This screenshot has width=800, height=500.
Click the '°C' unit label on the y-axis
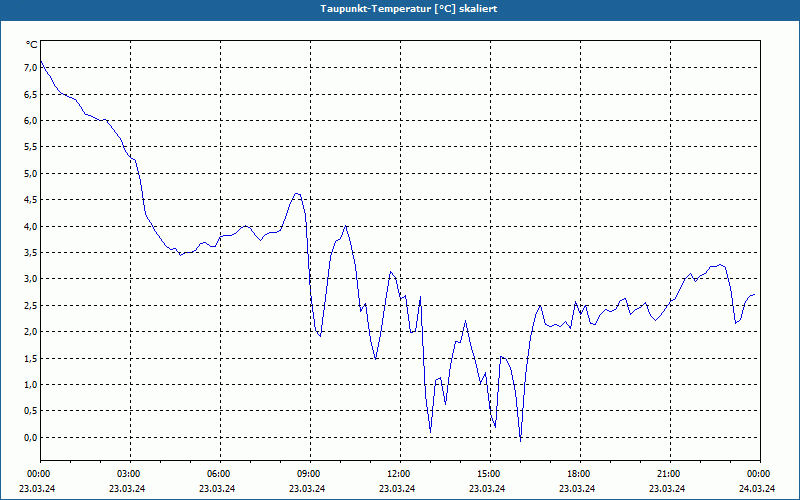coord(32,45)
